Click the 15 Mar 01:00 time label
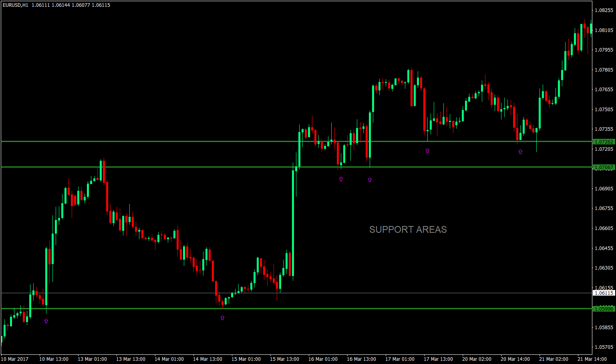The height and width of the screenshot is (364, 616). (x=246, y=359)
